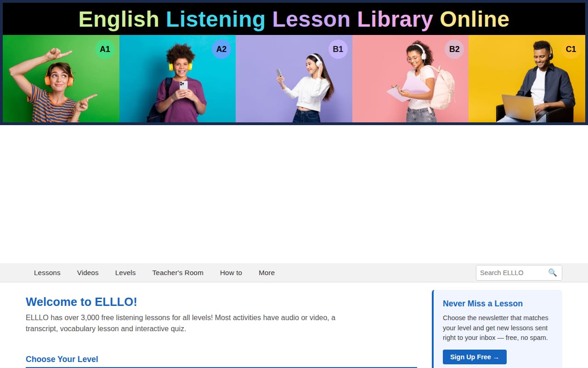Open the Levels menu
The height and width of the screenshot is (368, 588).
(125, 273)
